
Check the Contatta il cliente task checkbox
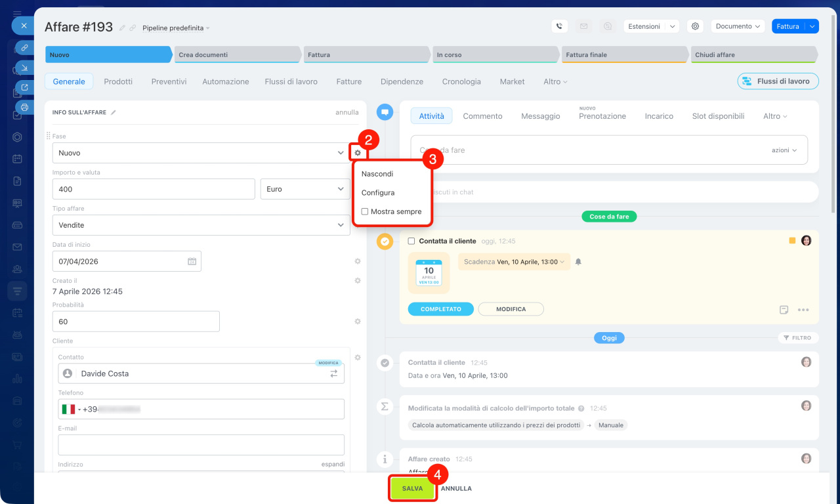coord(411,241)
